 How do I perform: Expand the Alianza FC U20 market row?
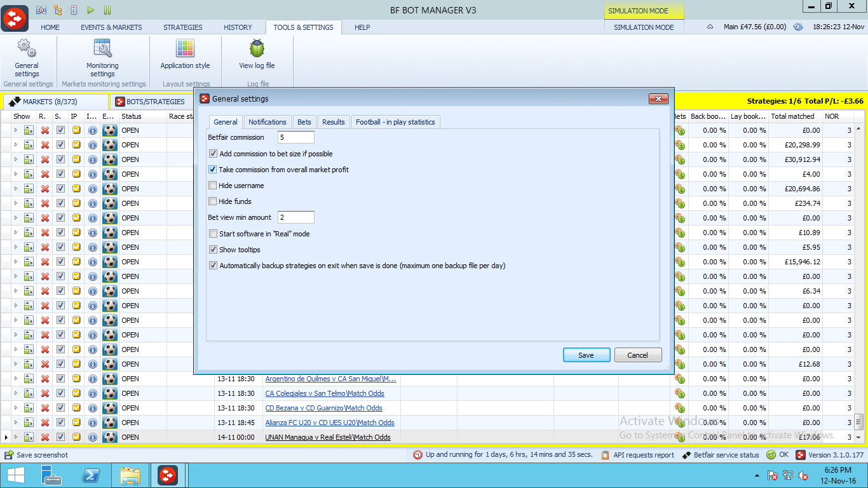(16, 423)
